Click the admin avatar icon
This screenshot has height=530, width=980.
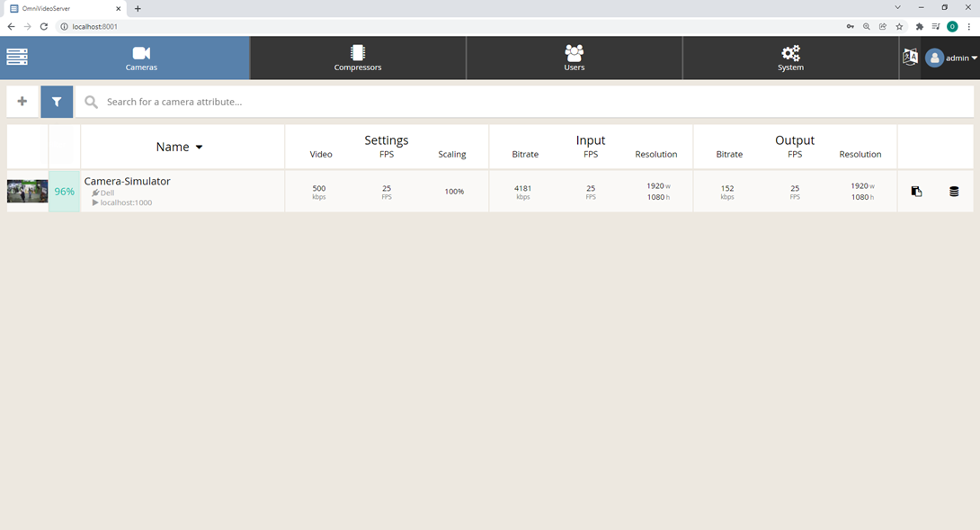pos(934,58)
